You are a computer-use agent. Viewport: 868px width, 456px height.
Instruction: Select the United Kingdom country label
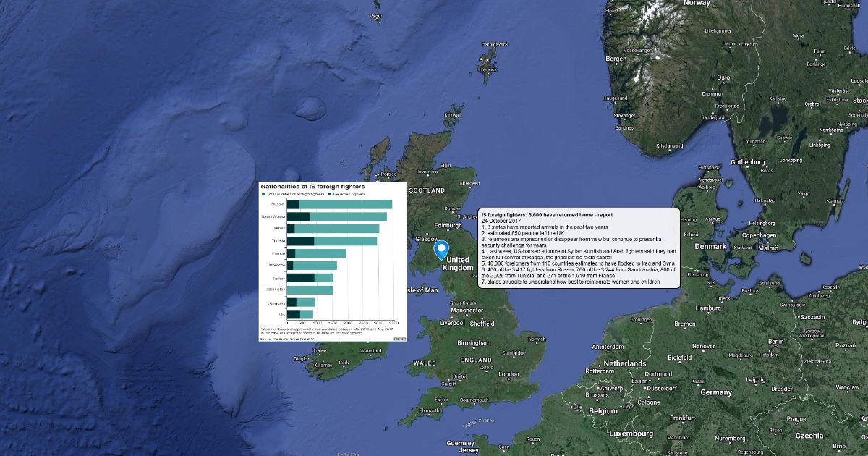click(x=457, y=263)
